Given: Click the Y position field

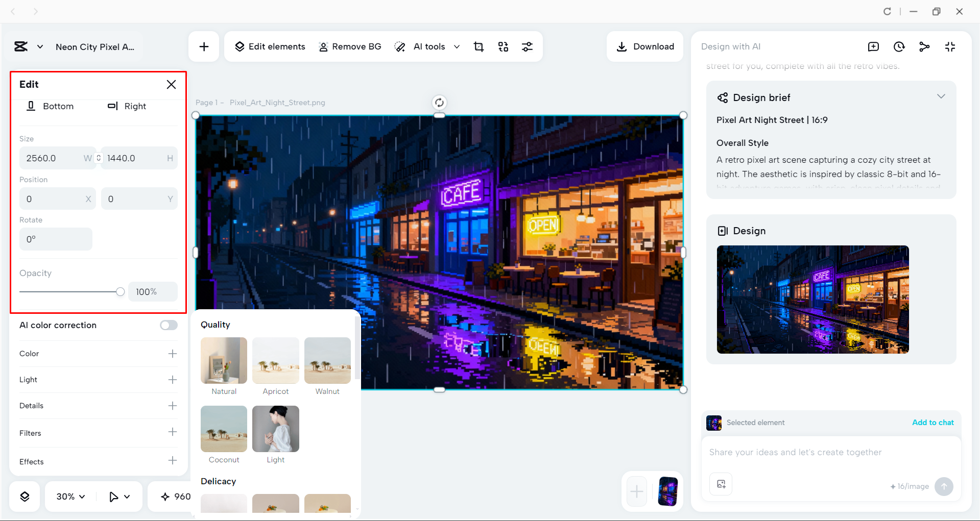Looking at the screenshot, I should (139, 199).
